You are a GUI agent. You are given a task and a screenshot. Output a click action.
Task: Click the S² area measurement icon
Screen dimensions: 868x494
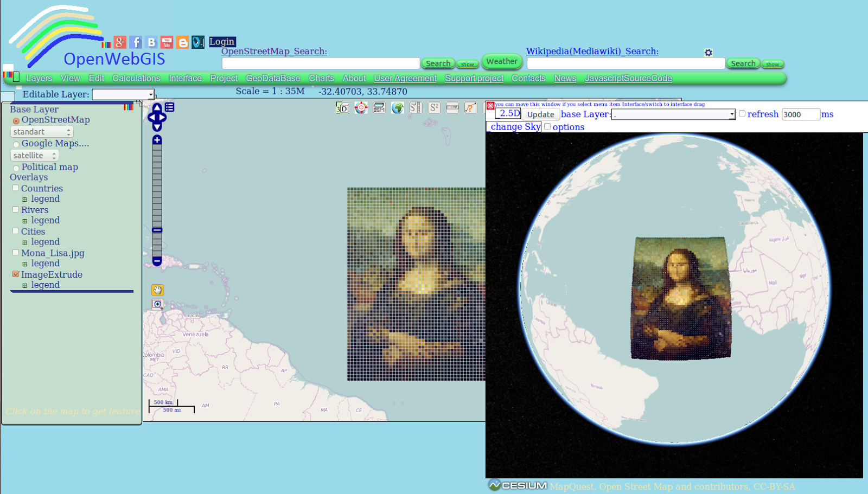434,108
